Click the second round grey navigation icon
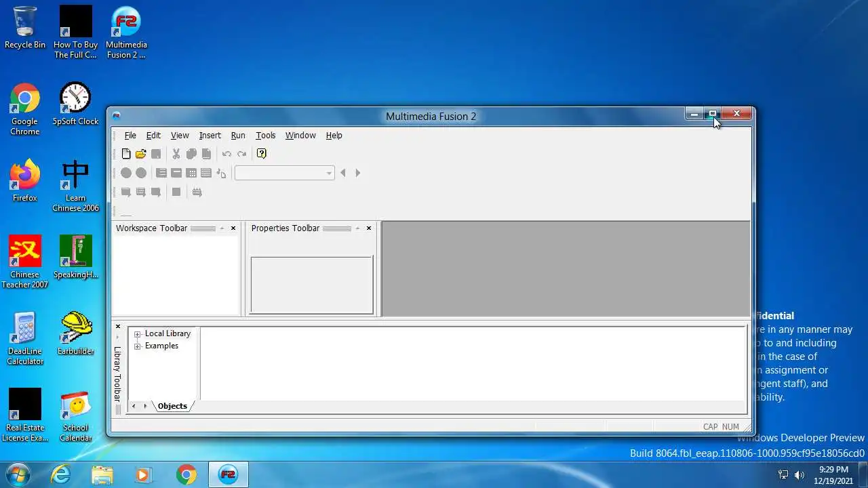 tap(141, 173)
